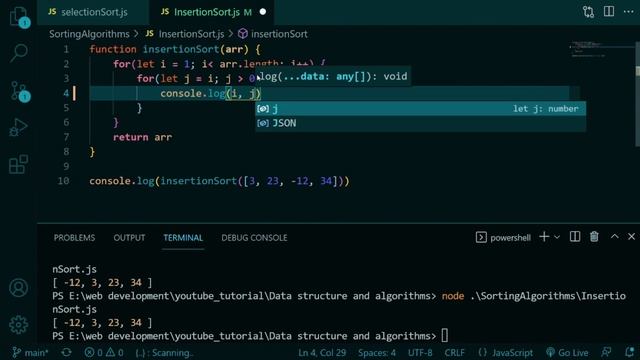Viewport: 640px width, 360px height.
Task: Click the editor vertical scrollbar
Action: [638, 94]
